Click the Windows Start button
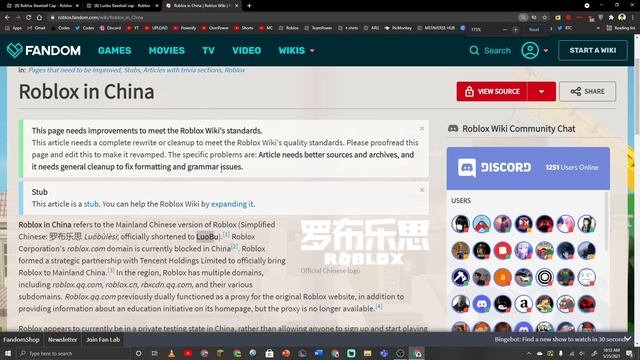Screen dimensions: 640x360 click(7, 353)
